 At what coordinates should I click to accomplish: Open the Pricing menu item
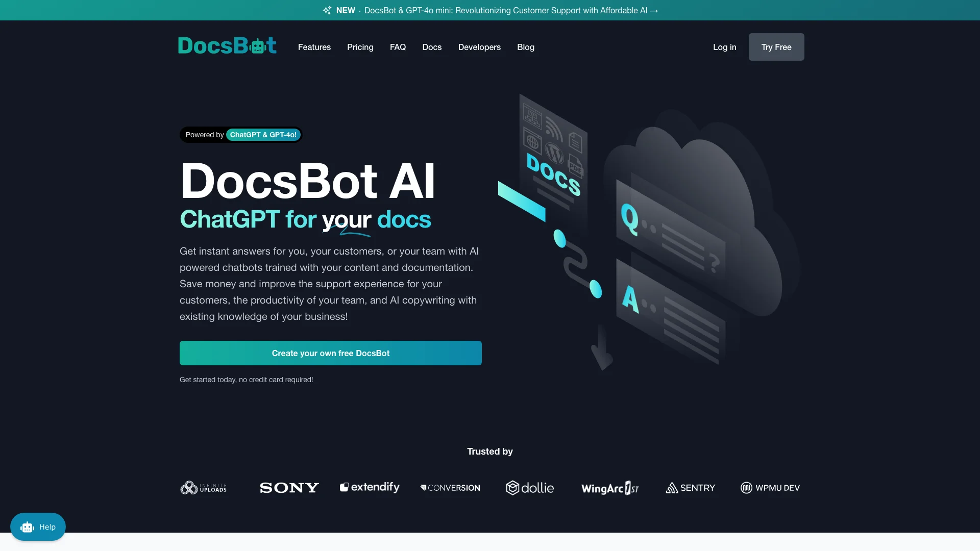point(360,46)
